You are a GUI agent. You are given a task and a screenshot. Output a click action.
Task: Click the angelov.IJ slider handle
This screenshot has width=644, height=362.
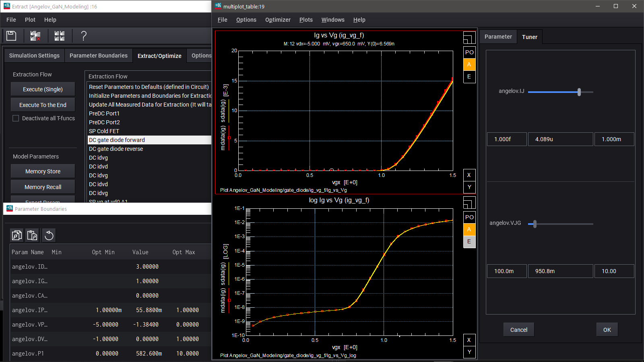[x=579, y=92]
